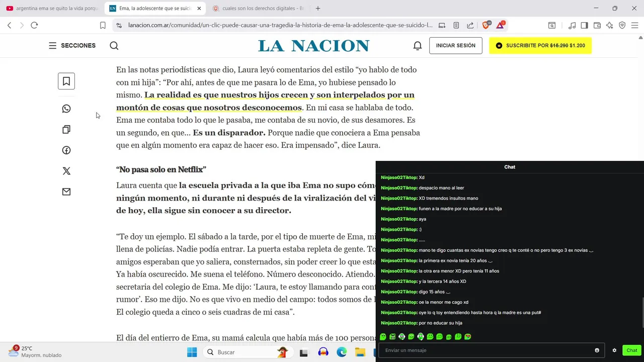Click the underlined 'La realidad es que nuestros hijos' text
This screenshot has height=362, width=644.
tap(265, 101)
